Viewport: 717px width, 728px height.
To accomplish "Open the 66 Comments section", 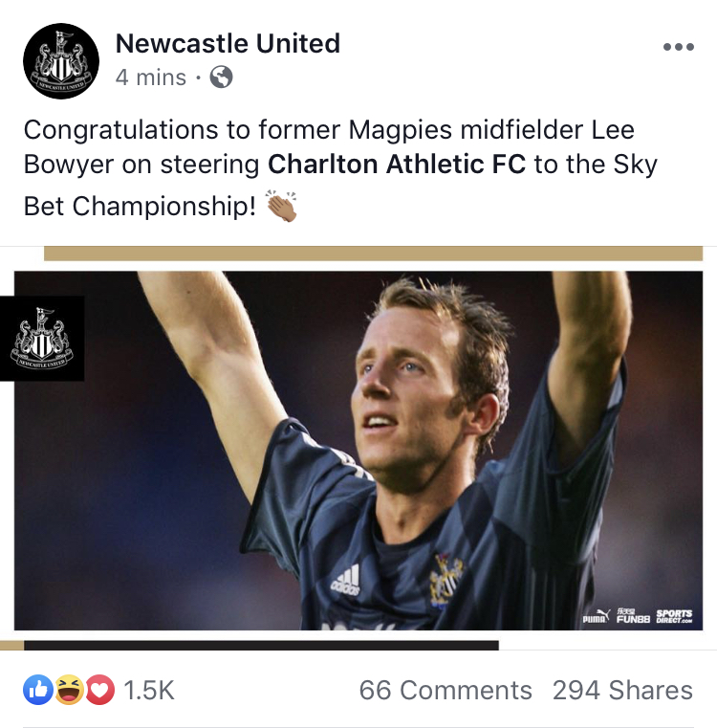I will tap(445, 690).
